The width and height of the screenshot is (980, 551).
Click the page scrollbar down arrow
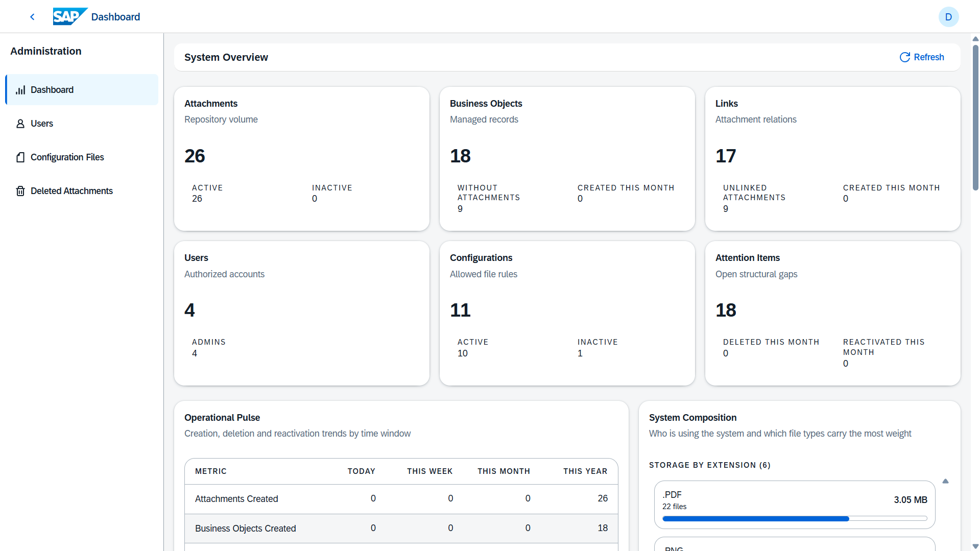tap(975, 546)
